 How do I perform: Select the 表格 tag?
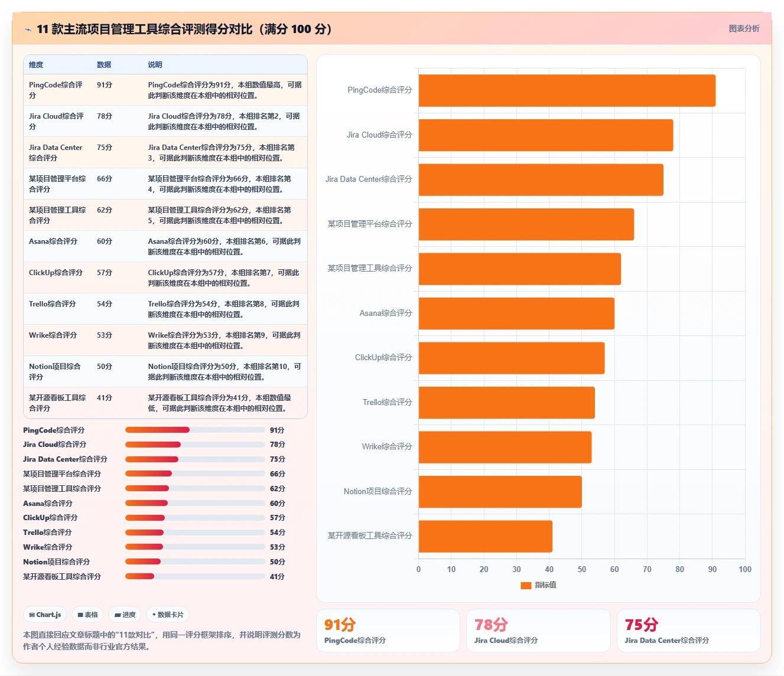[87, 615]
